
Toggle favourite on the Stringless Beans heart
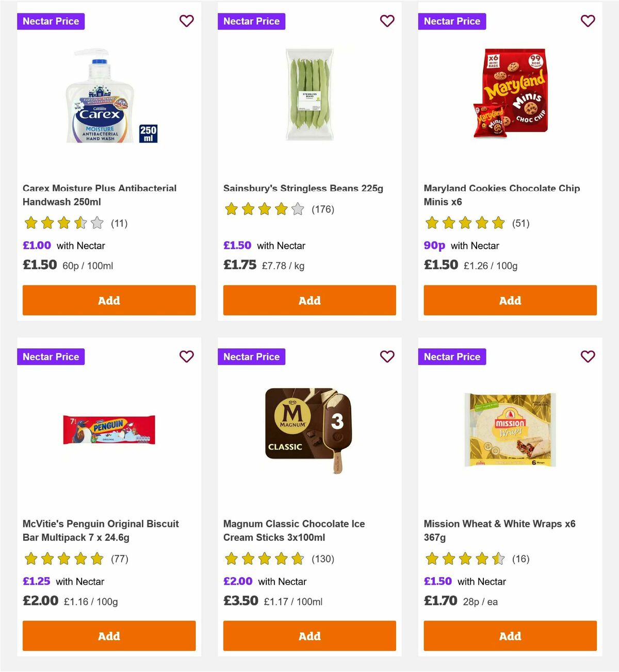pyautogui.click(x=387, y=21)
